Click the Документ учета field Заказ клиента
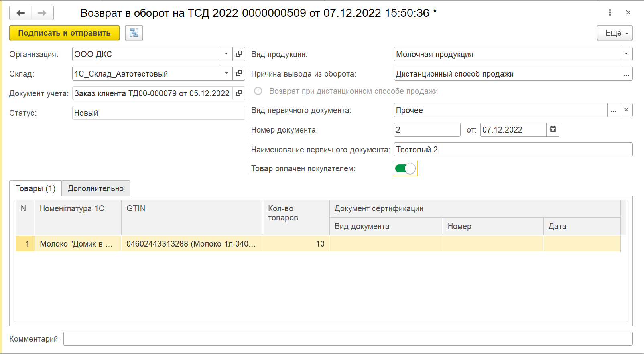This screenshot has height=354, width=644. [x=152, y=93]
